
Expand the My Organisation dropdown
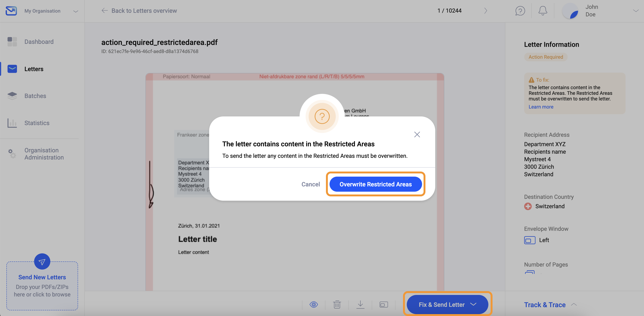point(76,11)
